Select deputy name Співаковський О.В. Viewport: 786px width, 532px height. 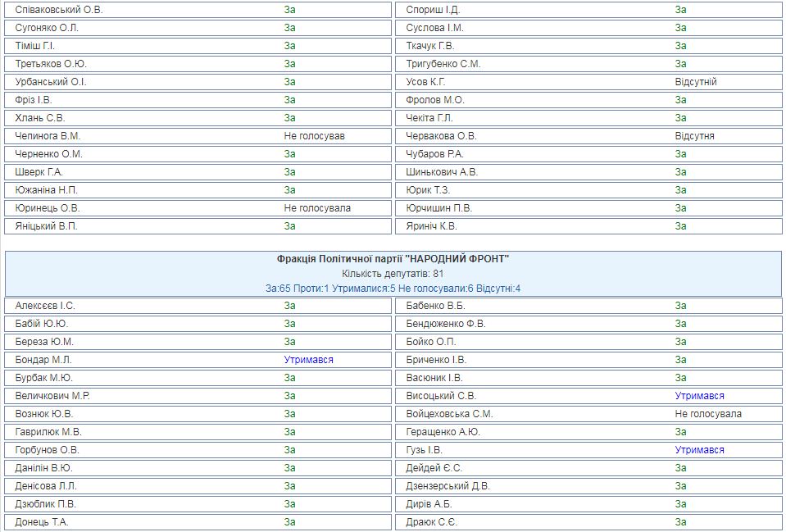pyautogui.click(x=59, y=10)
